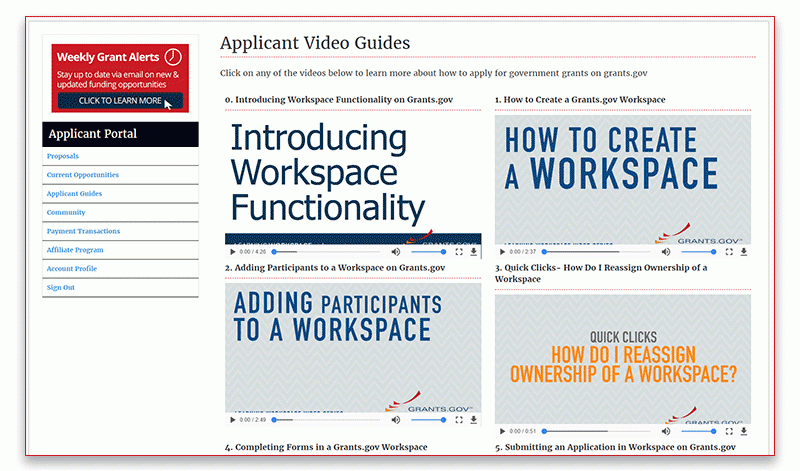Image resolution: width=800 pixels, height=471 pixels.
Task: Click the Weekly Grant Alerts learn more button
Action: (120, 101)
